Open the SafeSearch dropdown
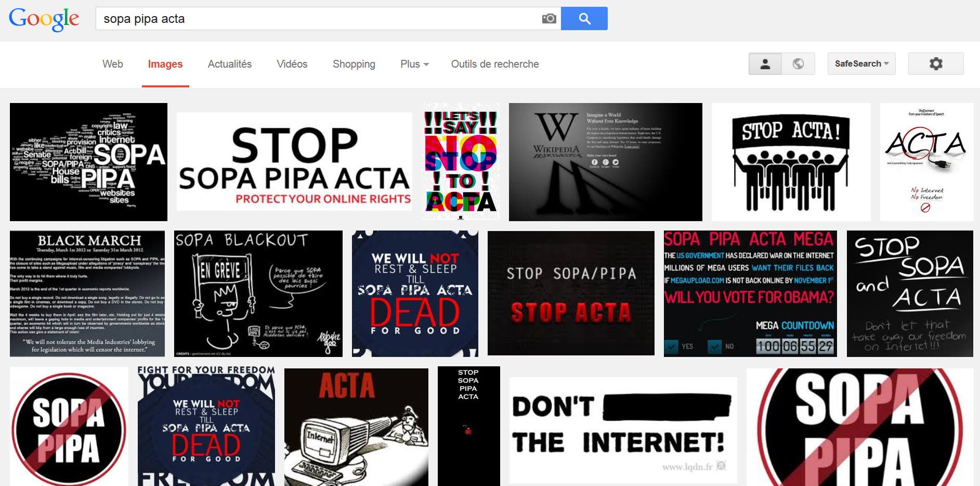The height and width of the screenshot is (486, 980). 861,64
